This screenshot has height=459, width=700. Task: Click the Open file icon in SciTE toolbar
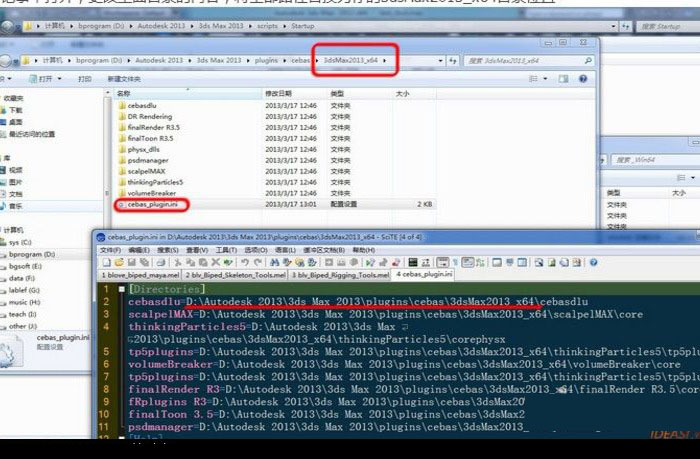[119, 263]
